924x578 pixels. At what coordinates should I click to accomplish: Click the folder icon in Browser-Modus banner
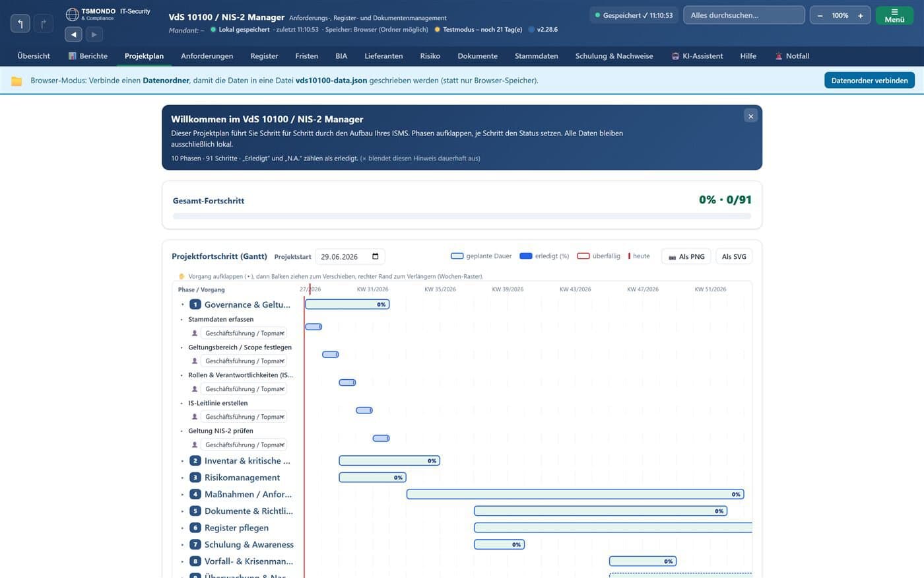pos(16,81)
